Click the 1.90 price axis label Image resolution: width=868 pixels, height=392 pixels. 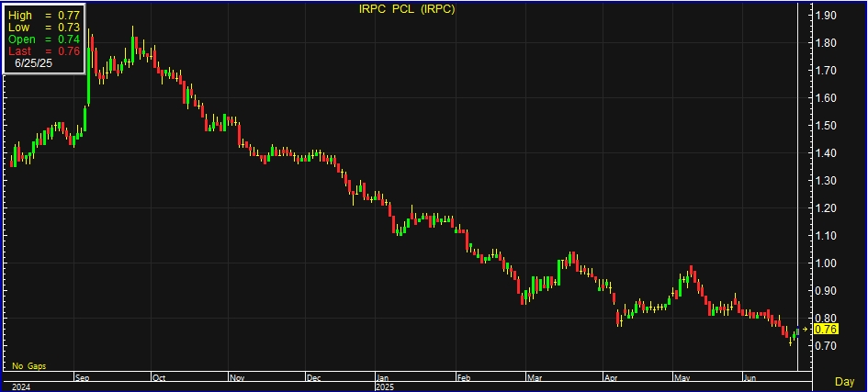point(826,16)
